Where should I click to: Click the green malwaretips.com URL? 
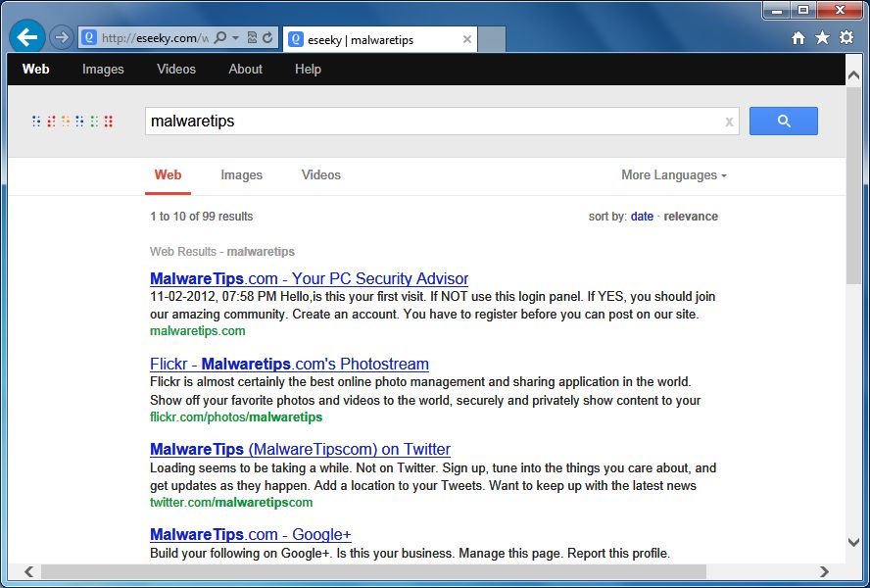[x=198, y=331]
